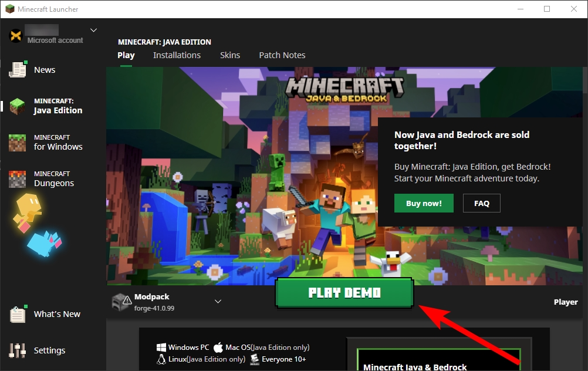Click the blue rabbit character graphic
The width and height of the screenshot is (588, 371).
[45, 244]
